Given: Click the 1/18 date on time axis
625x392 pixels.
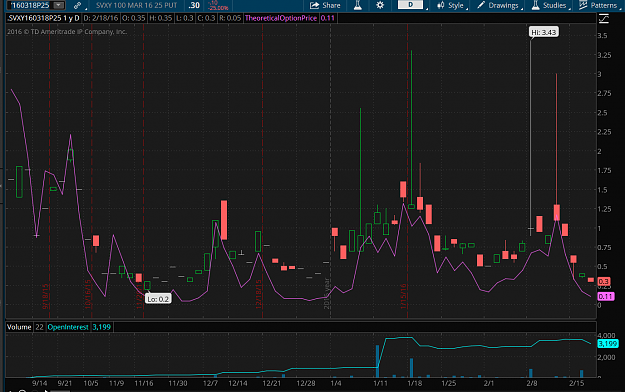Looking at the screenshot, I should point(415,383).
